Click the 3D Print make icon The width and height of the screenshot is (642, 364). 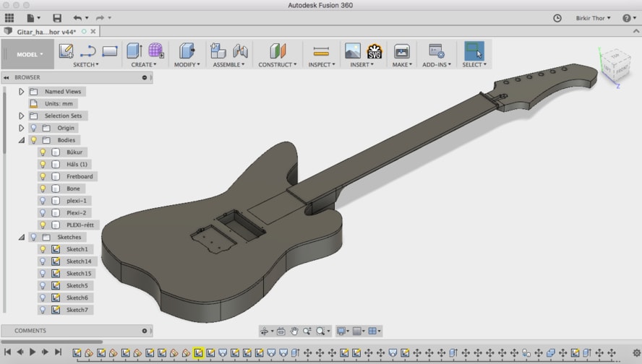pyautogui.click(x=402, y=51)
